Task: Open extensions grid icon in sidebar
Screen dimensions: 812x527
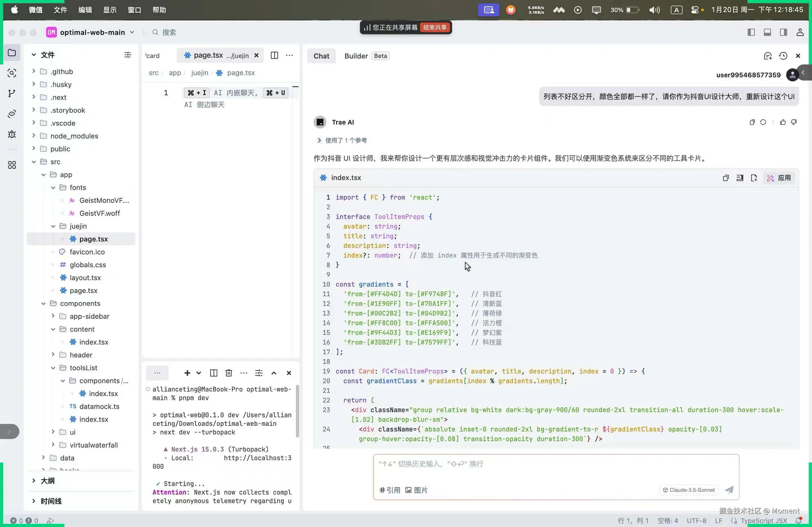Action: coord(12,165)
